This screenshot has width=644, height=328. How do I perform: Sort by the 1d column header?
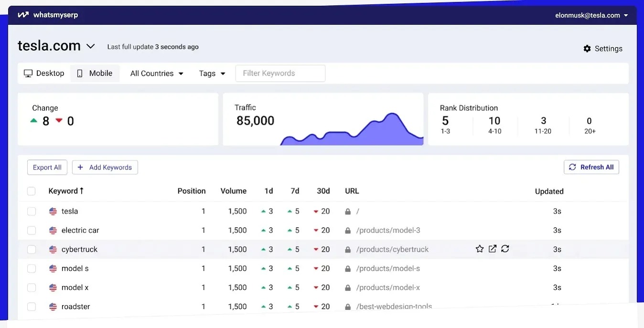tap(268, 191)
